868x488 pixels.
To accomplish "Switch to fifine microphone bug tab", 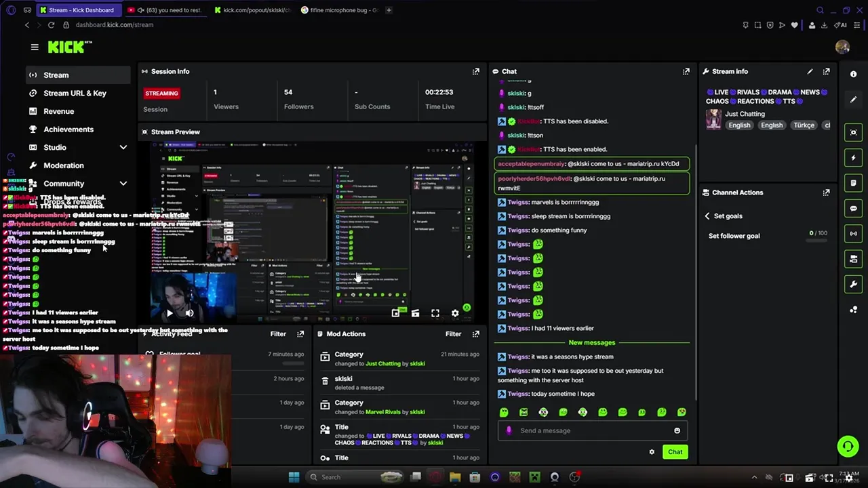I will [x=339, y=10].
